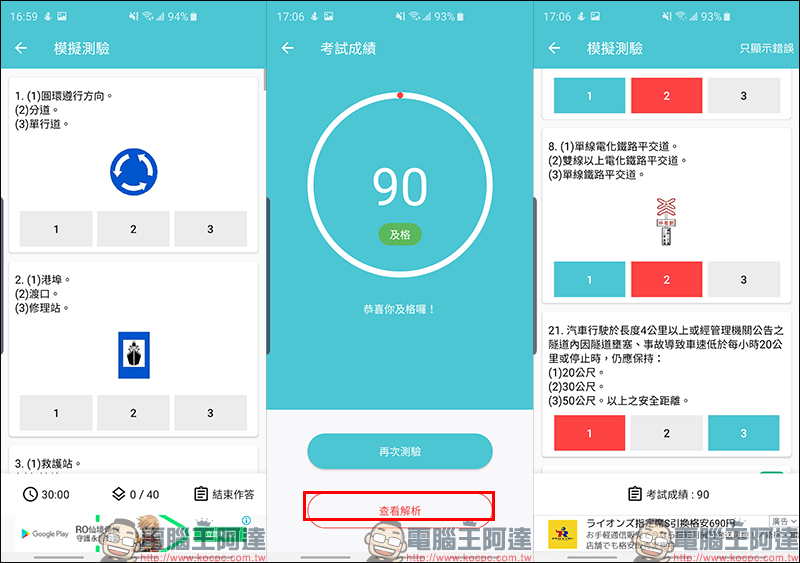Click the 考試成績 : 90 clipboard icon
Image resolution: width=800 pixels, height=563 pixels.
(635, 494)
